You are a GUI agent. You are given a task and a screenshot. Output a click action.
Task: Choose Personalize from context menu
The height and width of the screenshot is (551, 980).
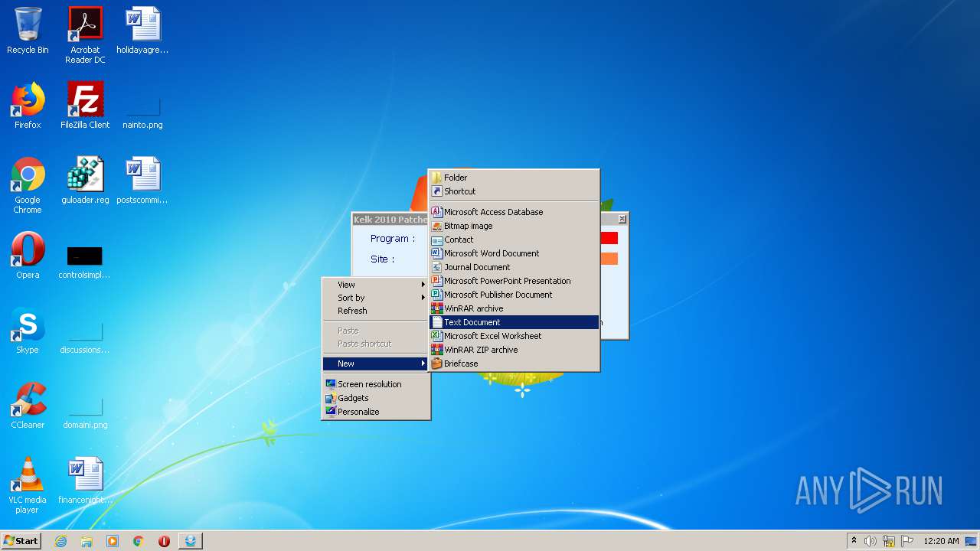pos(375,412)
